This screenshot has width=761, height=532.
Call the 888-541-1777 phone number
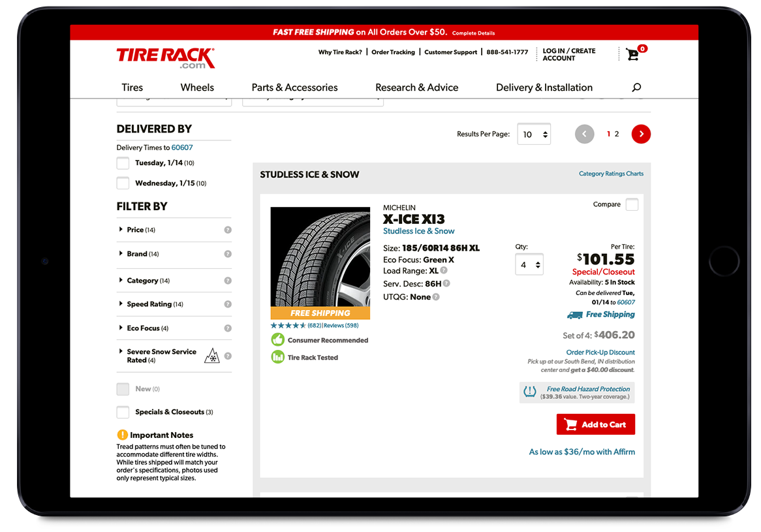click(x=507, y=52)
